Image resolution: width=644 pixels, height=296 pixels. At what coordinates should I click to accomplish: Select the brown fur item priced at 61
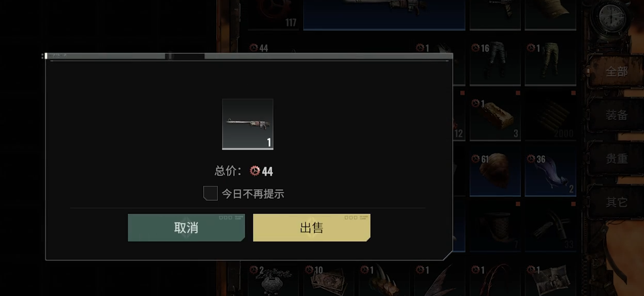(495, 174)
